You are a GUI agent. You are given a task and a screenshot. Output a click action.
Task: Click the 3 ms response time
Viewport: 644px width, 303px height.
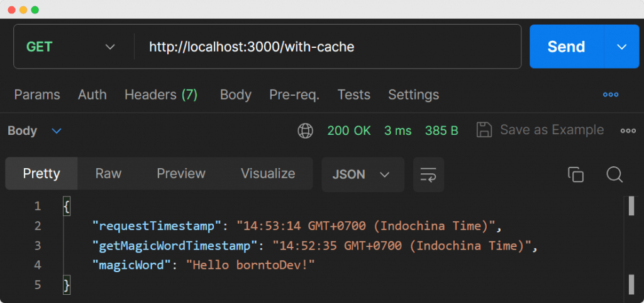[x=397, y=131]
